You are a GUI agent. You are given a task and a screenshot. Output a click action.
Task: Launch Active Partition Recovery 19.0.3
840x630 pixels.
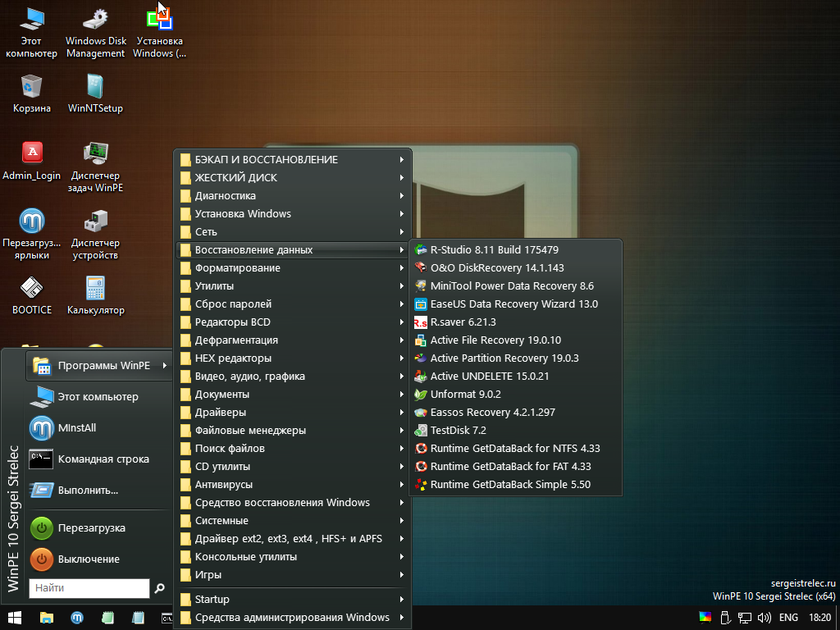click(515, 358)
